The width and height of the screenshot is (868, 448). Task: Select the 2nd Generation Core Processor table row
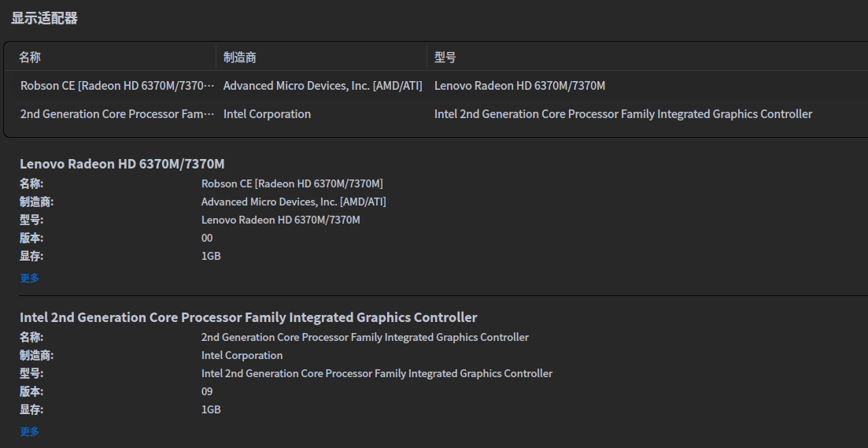coord(116,114)
